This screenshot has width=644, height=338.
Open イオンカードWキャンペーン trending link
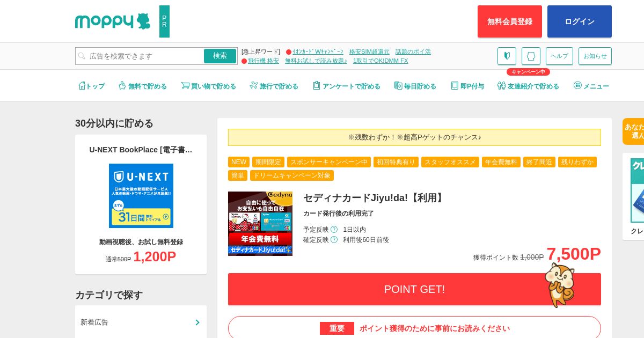click(318, 52)
